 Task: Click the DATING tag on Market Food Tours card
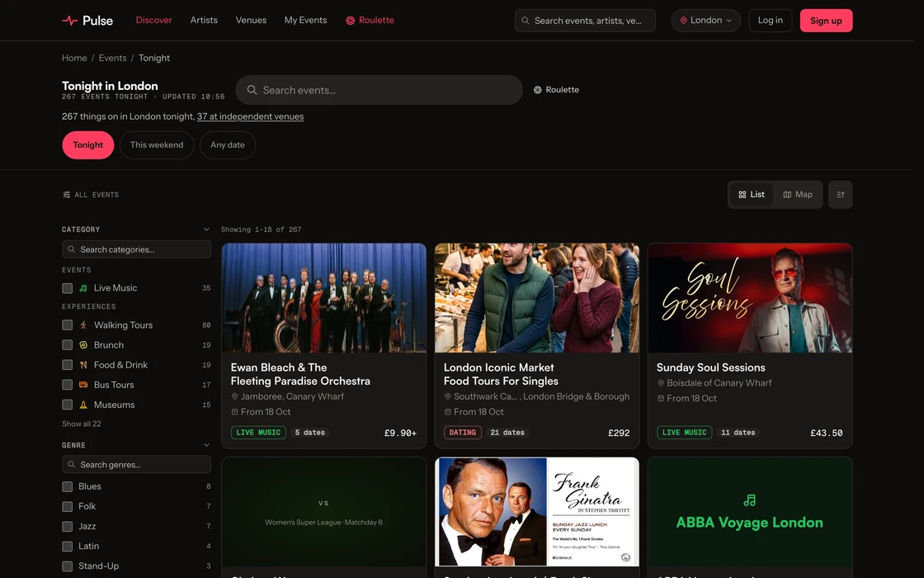click(x=463, y=433)
